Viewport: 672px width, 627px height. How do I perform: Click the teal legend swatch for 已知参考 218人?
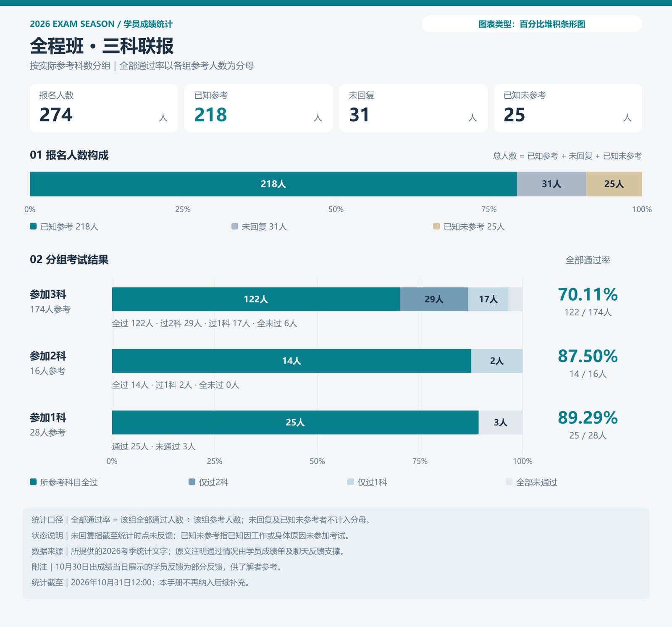[x=33, y=226]
